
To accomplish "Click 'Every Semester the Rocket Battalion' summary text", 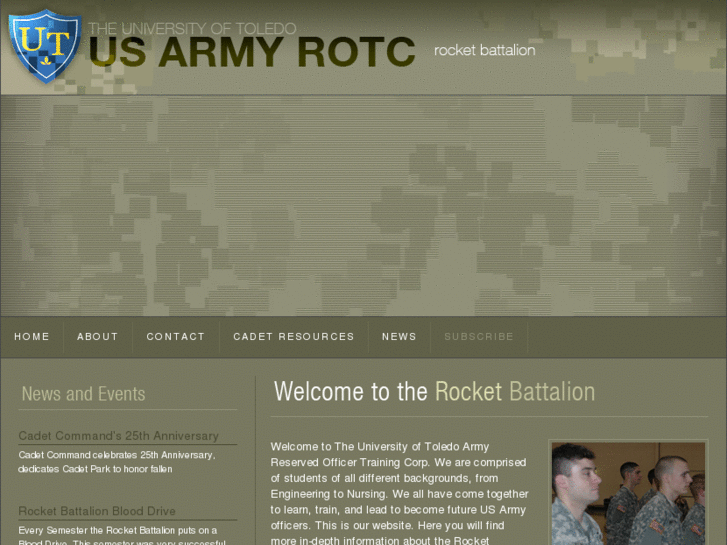I will point(122,535).
